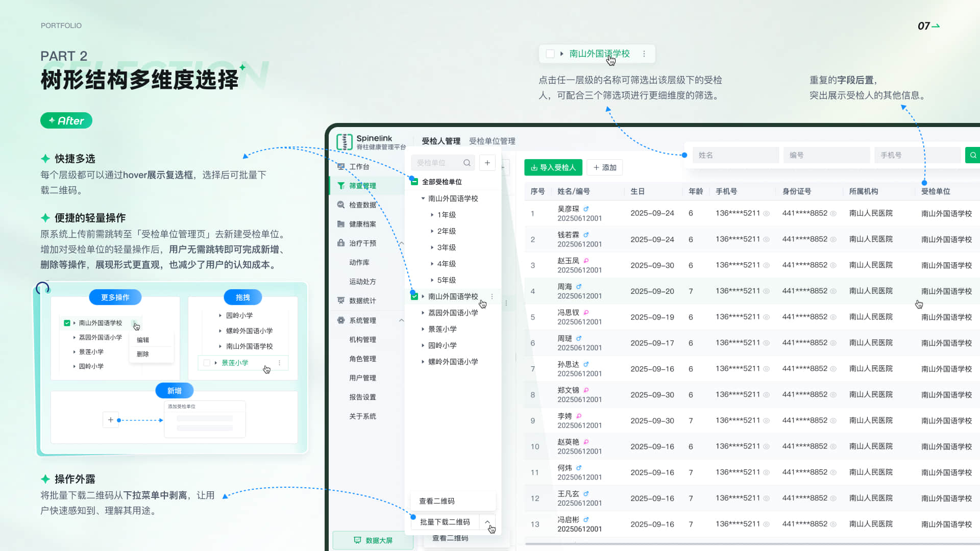Click the magnifier in 受检单位 search box
980x551 pixels.
click(467, 163)
